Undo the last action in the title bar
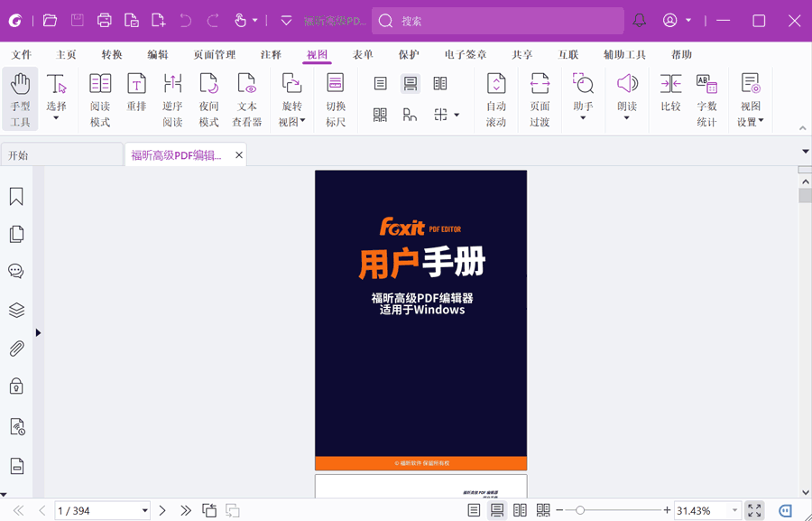This screenshot has width=812, height=521. click(185, 21)
